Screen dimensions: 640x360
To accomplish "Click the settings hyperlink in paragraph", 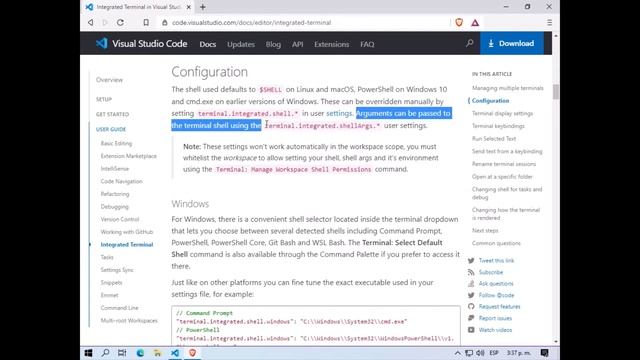I will tap(339, 113).
